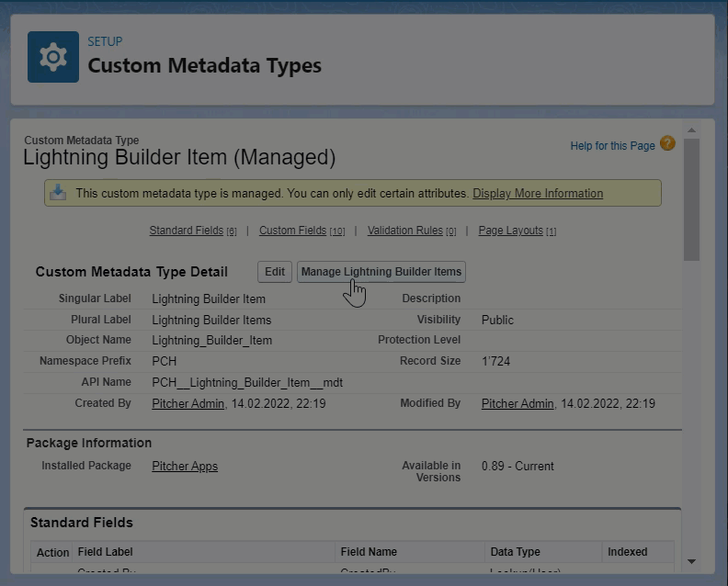Click the vertical scrollbar thumb

coord(691,197)
